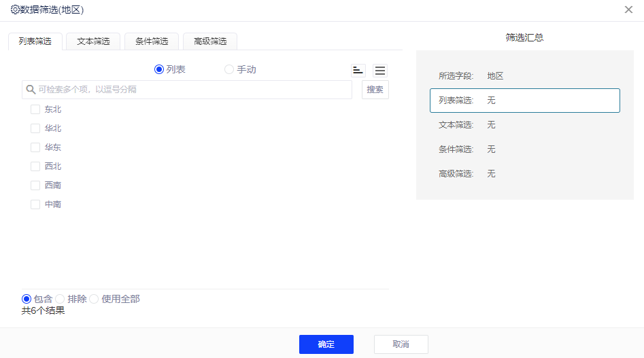This screenshot has height=358, width=644.
Task: Confirm with the blue 确定 button
Action: [326, 344]
